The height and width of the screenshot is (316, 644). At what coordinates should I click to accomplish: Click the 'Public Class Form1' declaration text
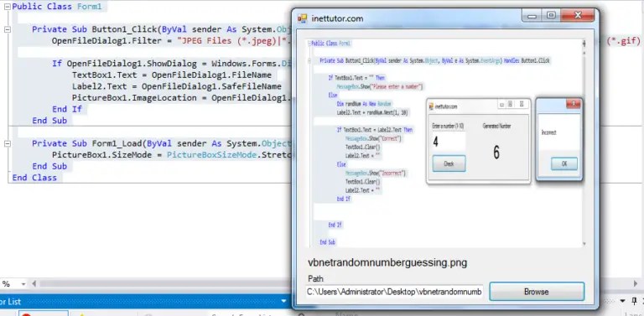[x=57, y=7]
